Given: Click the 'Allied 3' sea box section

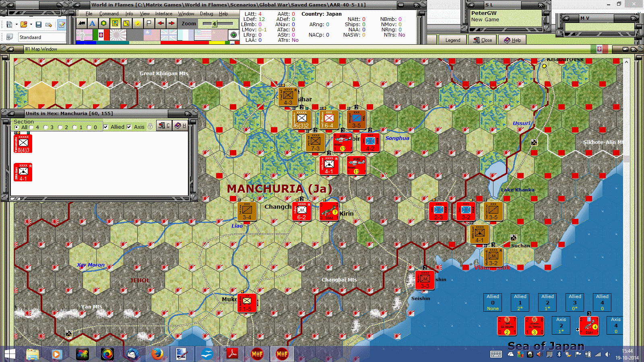Looking at the screenshot, I should 575,302.
